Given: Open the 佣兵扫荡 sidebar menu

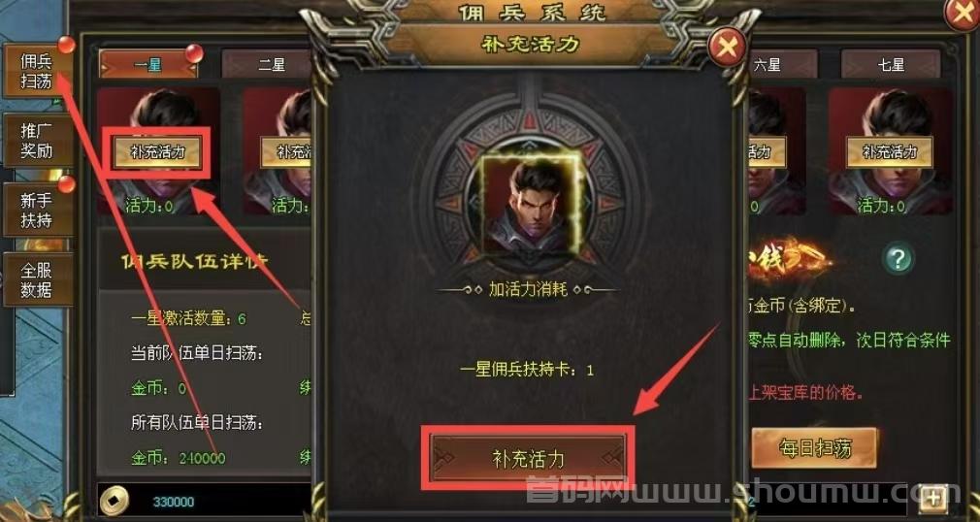Looking at the screenshot, I should (x=36, y=71).
